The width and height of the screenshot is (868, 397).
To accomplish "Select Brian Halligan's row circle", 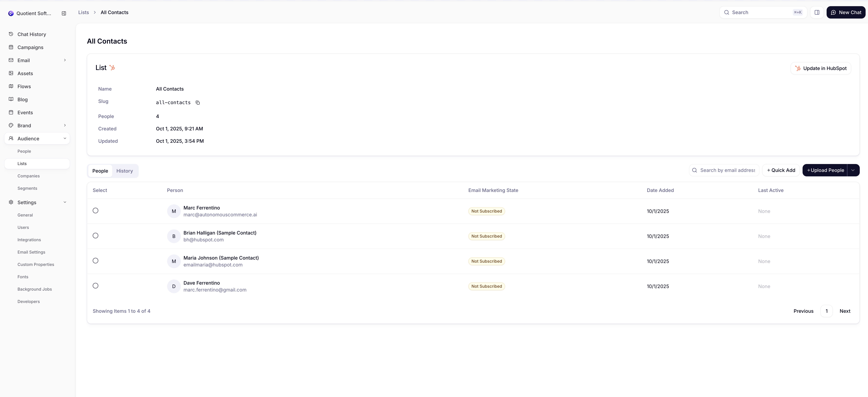I will pos(95,236).
